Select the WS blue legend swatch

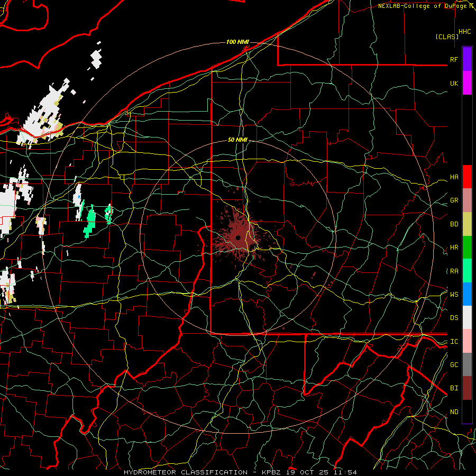point(467,294)
